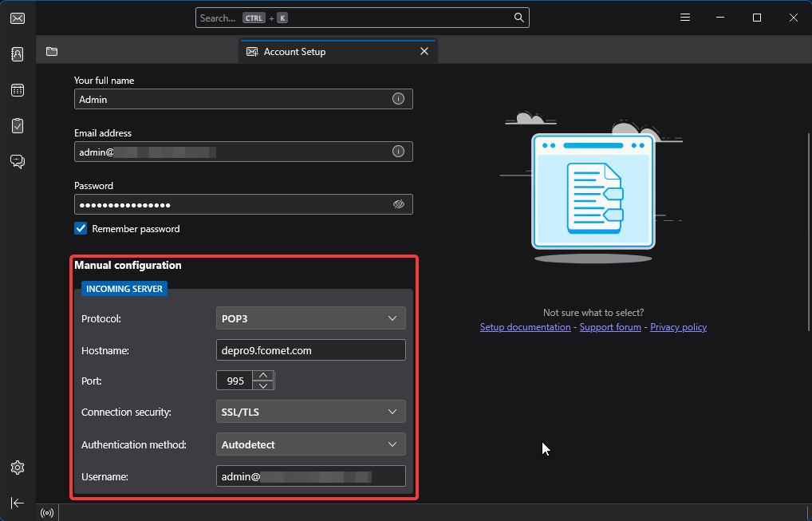The image size is (812, 521).
Task: Open the Connection security dropdown
Action: click(311, 412)
